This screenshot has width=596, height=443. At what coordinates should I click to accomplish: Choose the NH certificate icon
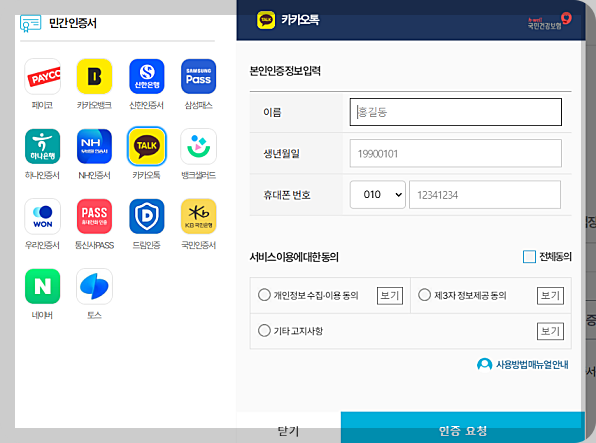pos(94,146)
